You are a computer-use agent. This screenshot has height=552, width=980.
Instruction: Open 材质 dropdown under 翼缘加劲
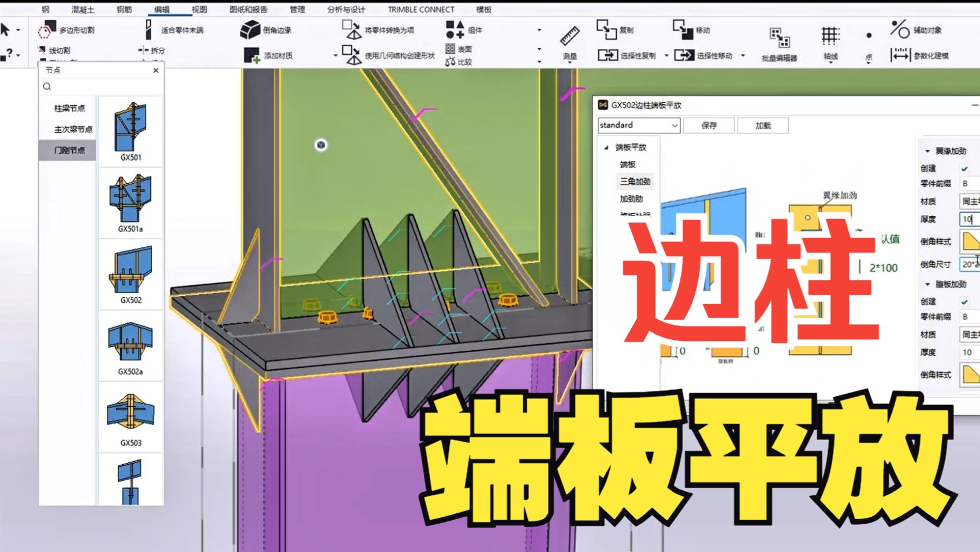[970, 201]
